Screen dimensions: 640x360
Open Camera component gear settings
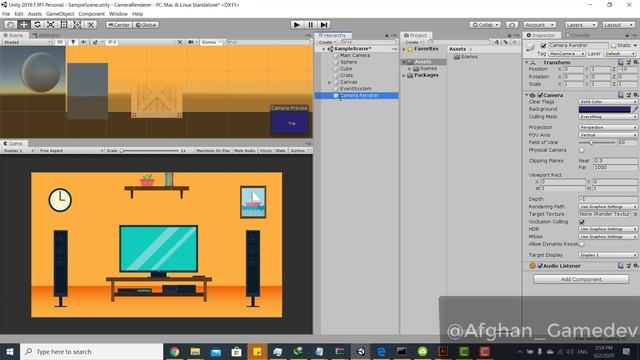635,95
